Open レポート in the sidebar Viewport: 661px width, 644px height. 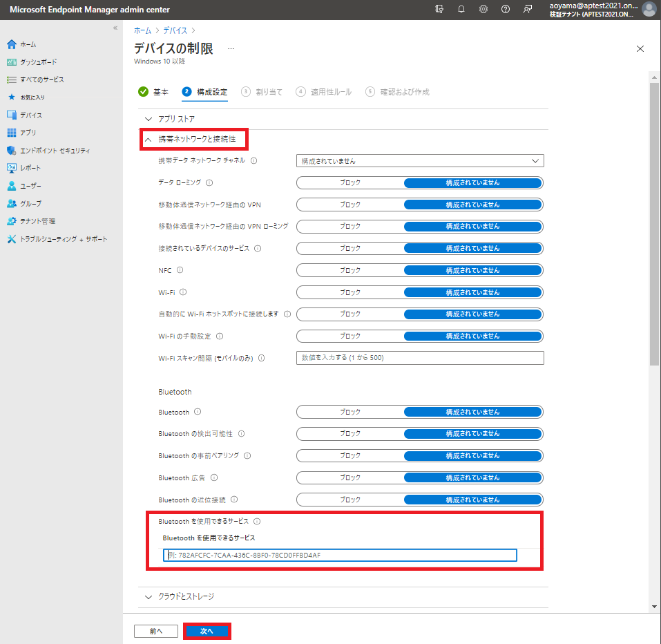[x=23, y=168]
